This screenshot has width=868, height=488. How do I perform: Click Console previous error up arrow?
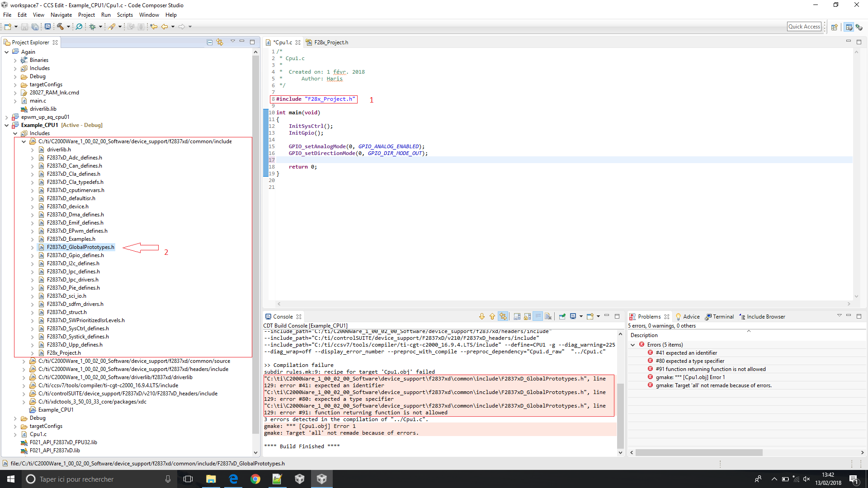492,317
